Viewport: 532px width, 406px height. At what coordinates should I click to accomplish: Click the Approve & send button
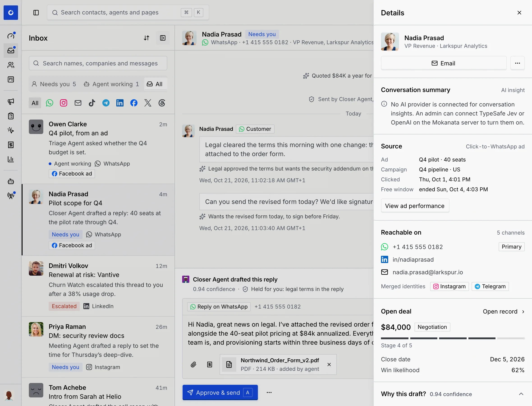tap(220, 392)
